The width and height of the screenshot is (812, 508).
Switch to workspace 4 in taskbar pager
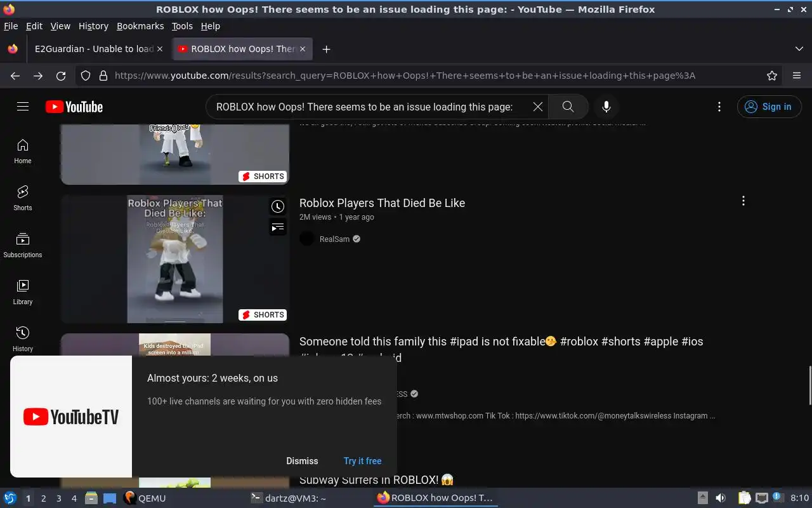[x=74, y=498]
